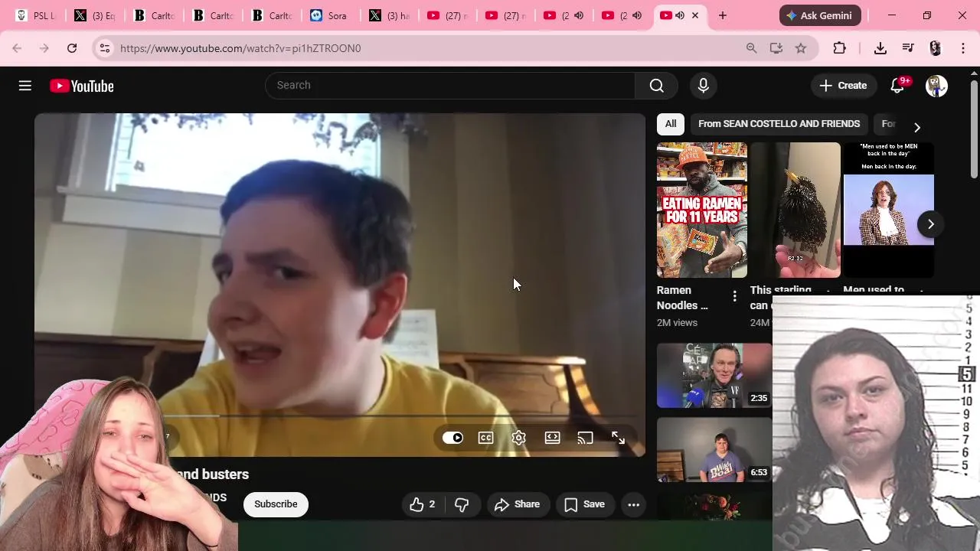Open the YouTube guide hamburger menu

[25, 86]
